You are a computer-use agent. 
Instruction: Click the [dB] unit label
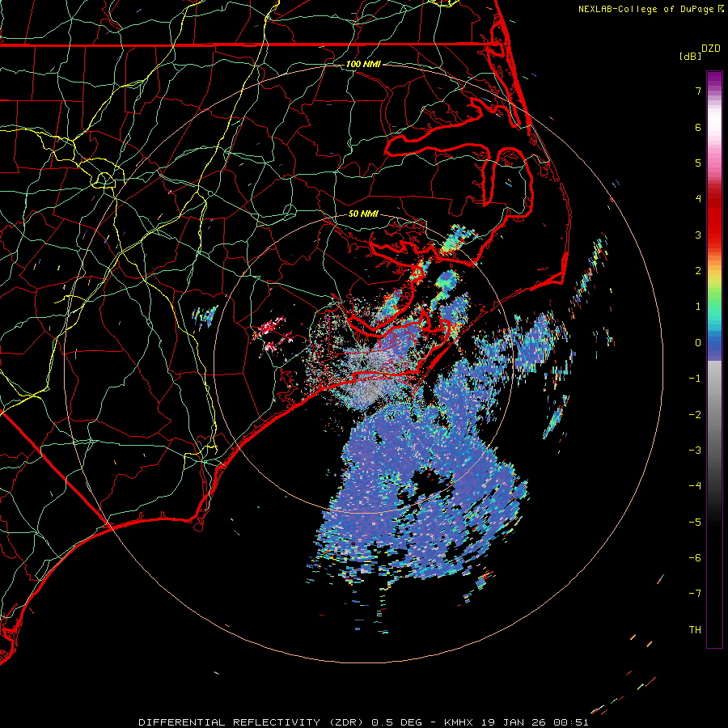691,57
